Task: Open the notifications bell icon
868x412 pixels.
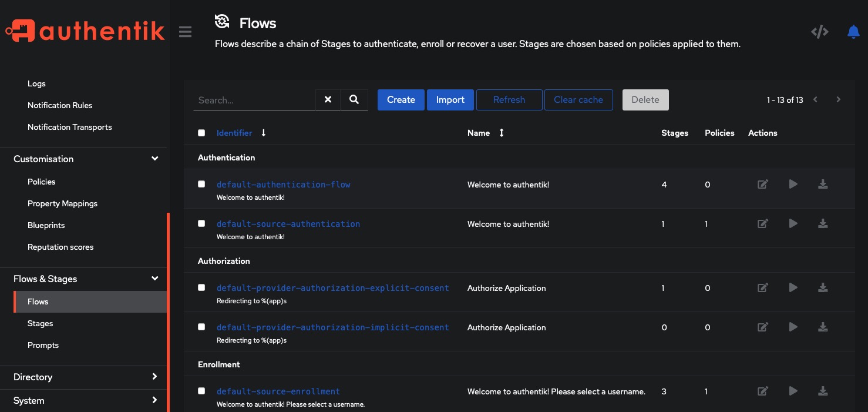Action: 853,32
